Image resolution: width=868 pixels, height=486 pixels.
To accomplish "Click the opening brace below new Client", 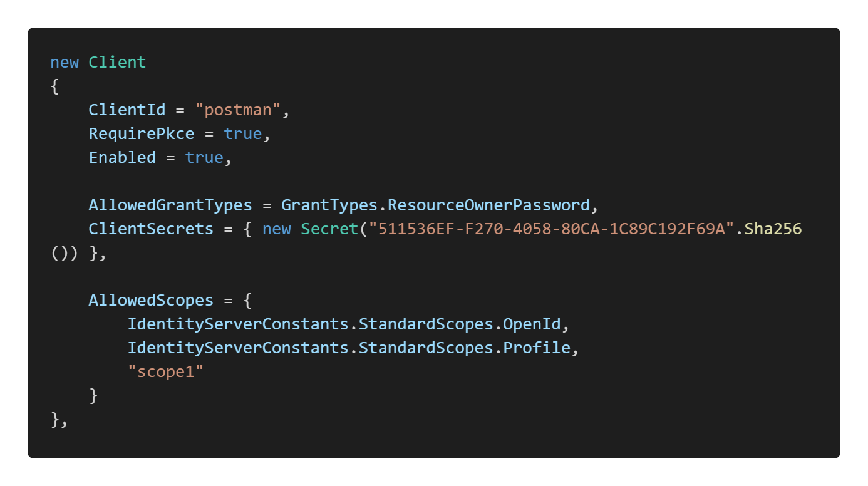I will (54, 86).
